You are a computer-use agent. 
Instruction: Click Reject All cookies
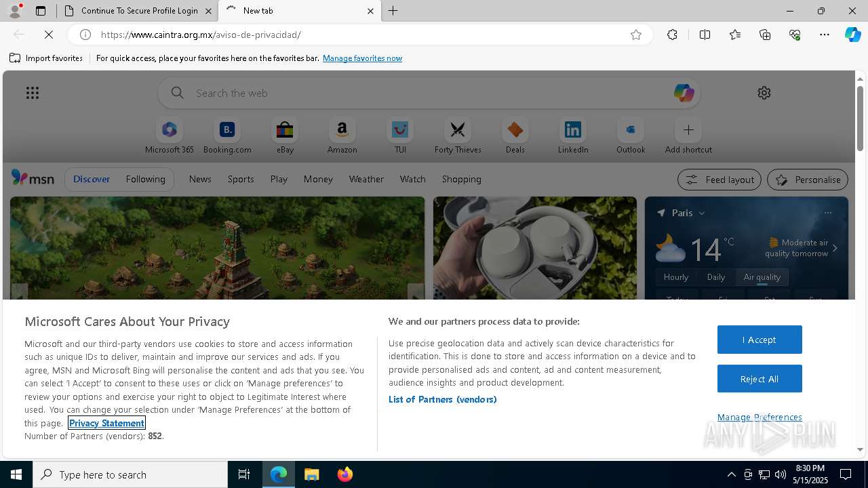759,379
